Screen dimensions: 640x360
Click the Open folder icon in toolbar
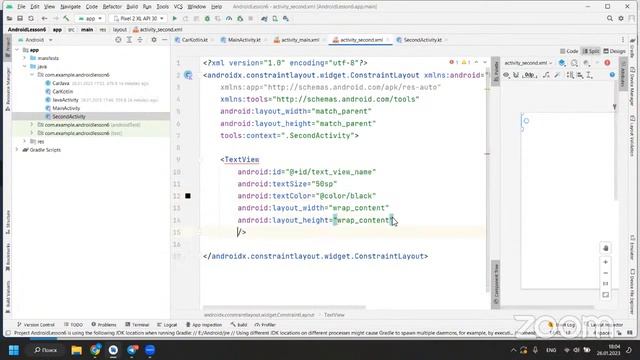pos(9,18)
